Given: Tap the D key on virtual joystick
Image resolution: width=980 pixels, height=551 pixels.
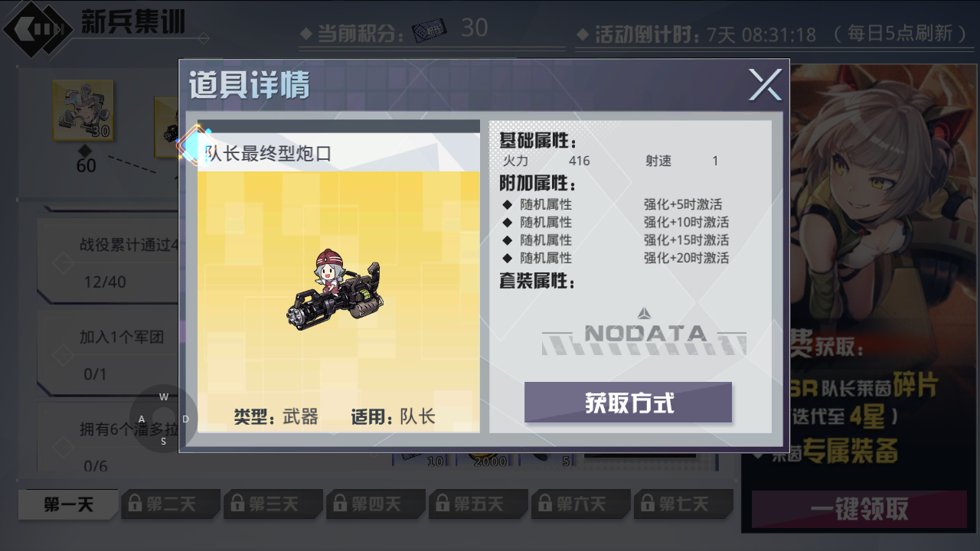Looking at the screenshot, I should point(186,419).
